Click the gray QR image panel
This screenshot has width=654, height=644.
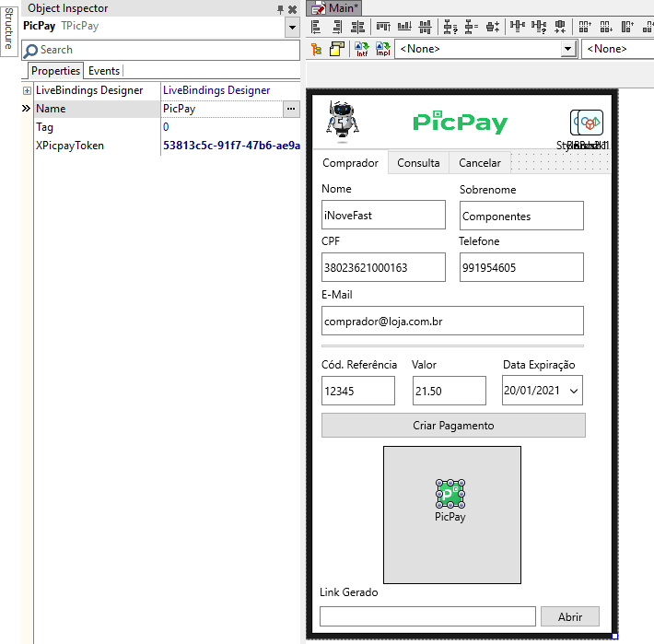(x=452, y=515)
